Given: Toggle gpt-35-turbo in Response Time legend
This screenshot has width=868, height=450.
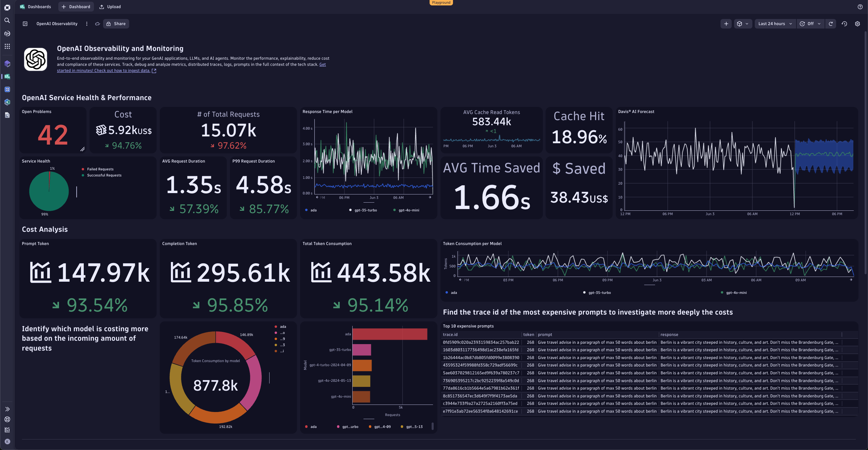Looking at the screenshot, I should 363,210.
